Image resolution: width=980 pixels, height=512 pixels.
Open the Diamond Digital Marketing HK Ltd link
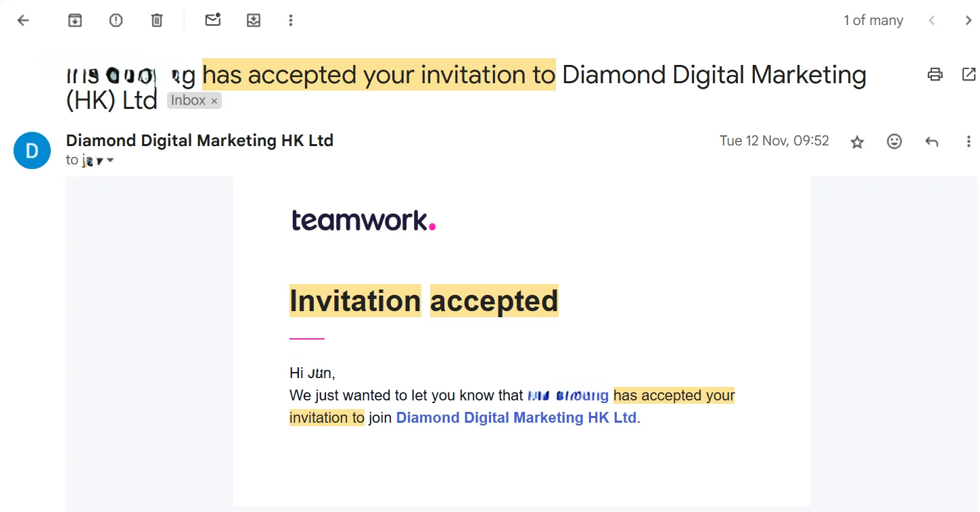tap(515, 417)
